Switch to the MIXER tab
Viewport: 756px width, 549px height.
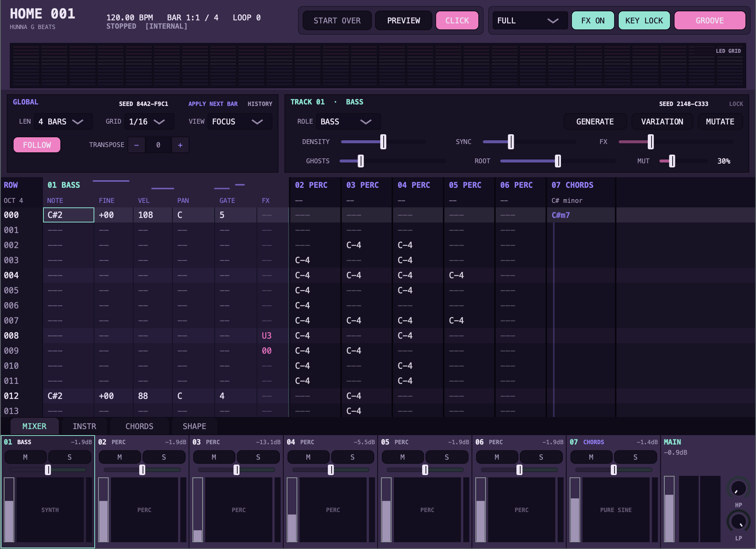34,426
